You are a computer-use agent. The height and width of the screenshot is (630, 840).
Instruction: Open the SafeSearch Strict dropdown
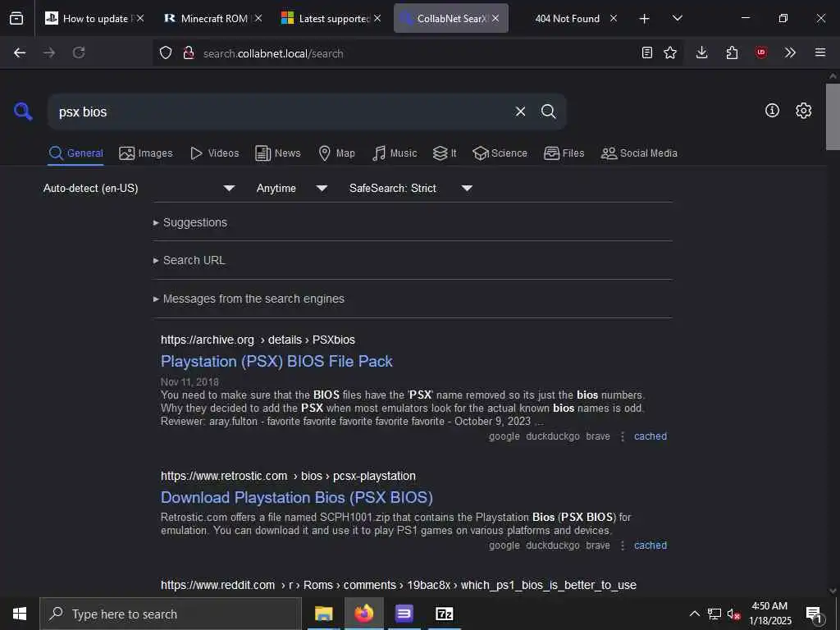tap(411, 188)
